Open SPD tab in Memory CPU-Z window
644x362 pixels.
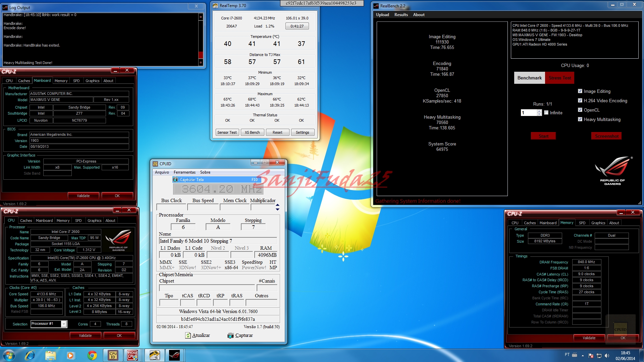[582, 223]
